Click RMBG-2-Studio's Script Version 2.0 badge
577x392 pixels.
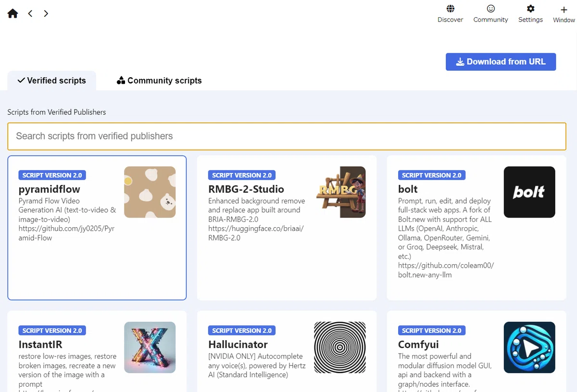[242, 175]
